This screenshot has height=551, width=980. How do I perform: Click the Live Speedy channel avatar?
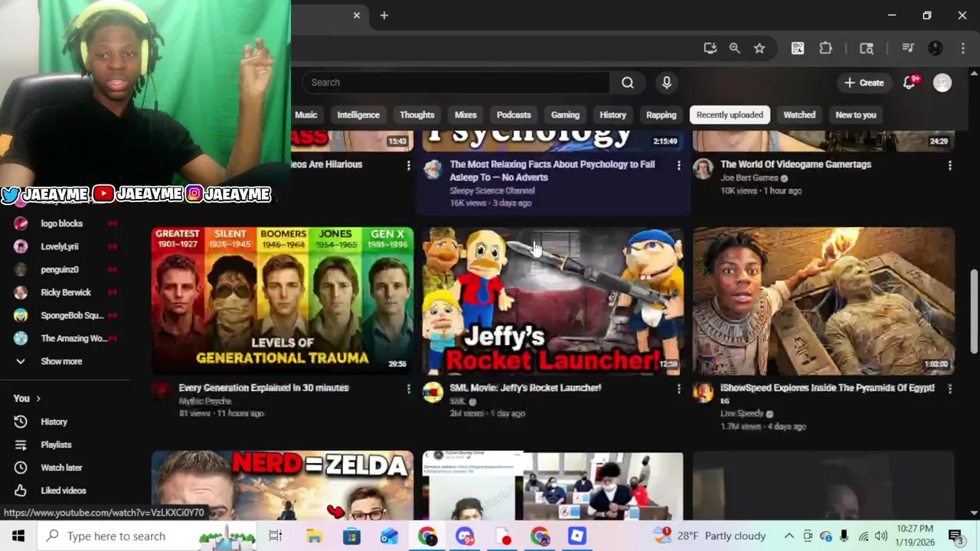pos(703,393)
